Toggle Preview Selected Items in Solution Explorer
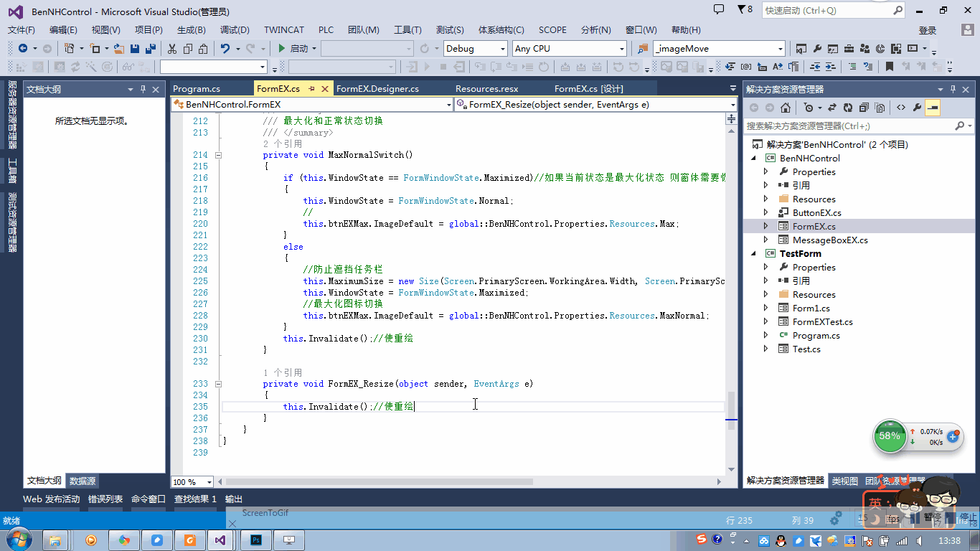Screen dimensions: 980x551 933,108
